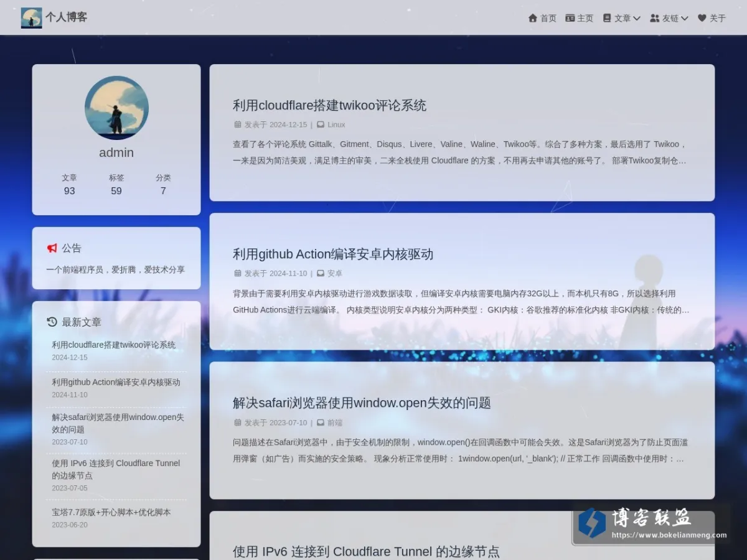This screenshot has width=747, height=560.
Task: Open the 文章 navigation menu
Action: click(621, 18)
